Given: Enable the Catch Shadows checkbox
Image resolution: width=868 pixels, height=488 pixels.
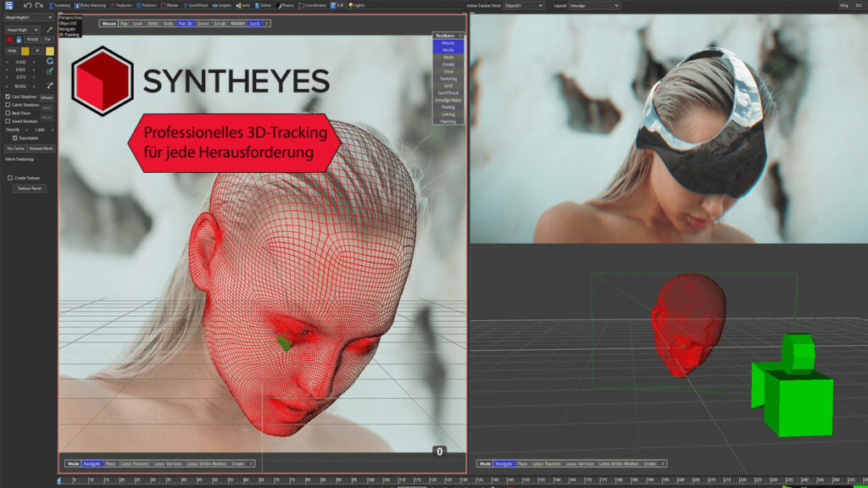Looking at the screenshot, I should (x=8, y=104).
